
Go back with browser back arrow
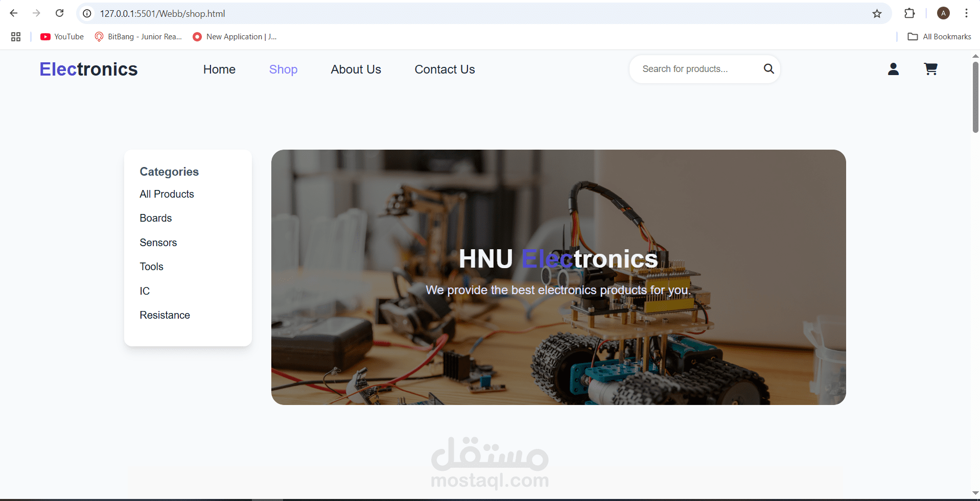click(x=14, y=13)
